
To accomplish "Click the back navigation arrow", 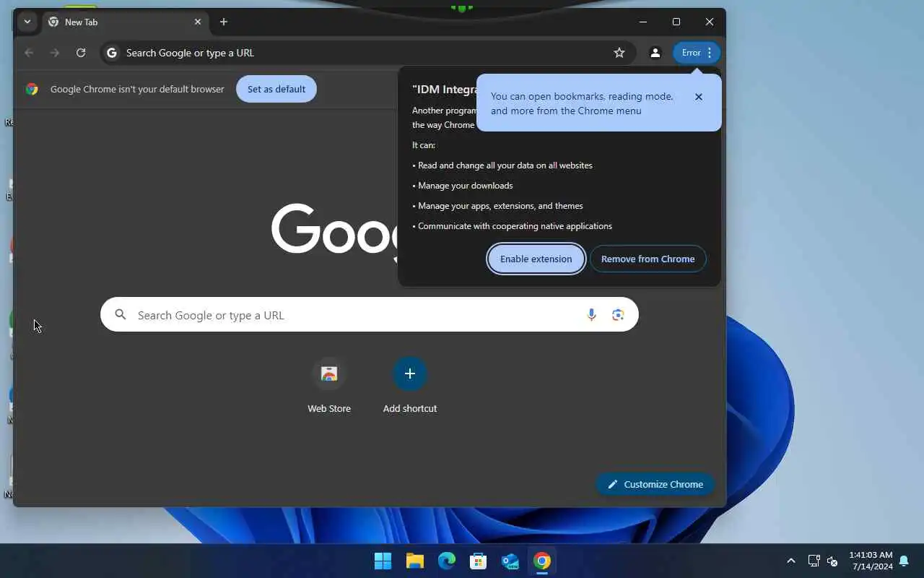I will 29,53.
